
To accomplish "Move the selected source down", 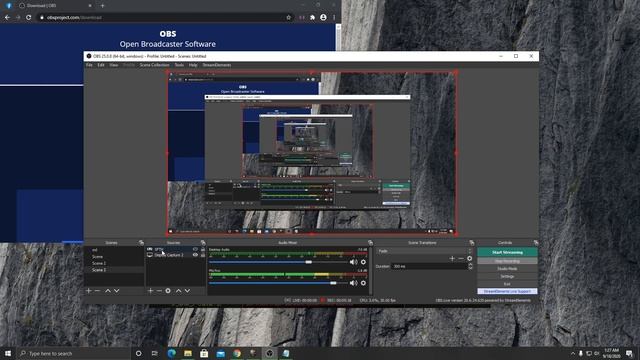I will [187, 291].
